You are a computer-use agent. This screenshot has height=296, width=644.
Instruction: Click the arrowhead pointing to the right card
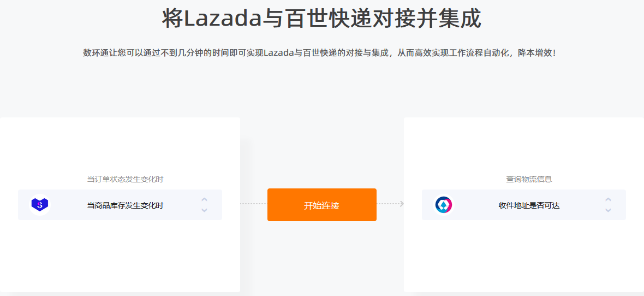click(402, 204)
